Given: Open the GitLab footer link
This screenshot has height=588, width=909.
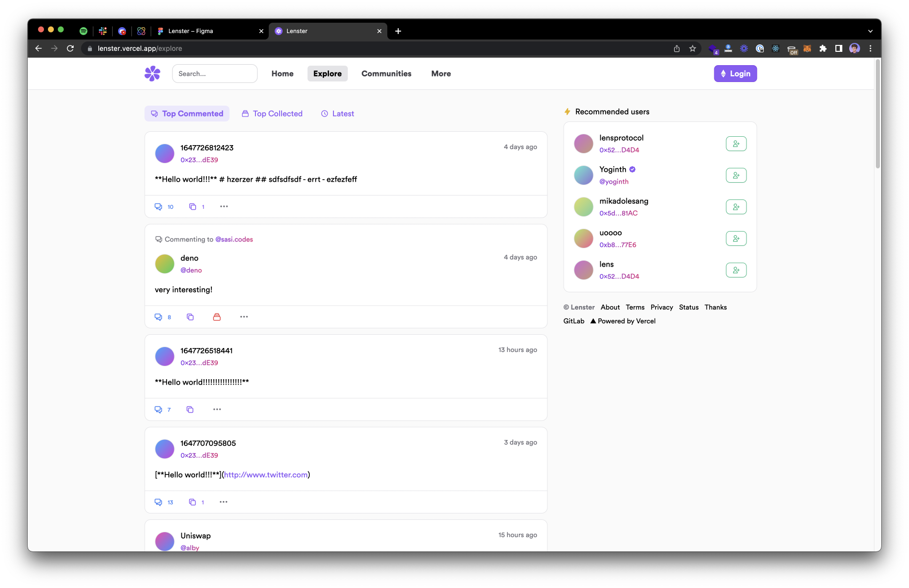Looking at the screenshot, I should pyautogui.click(x=574, y=321).
